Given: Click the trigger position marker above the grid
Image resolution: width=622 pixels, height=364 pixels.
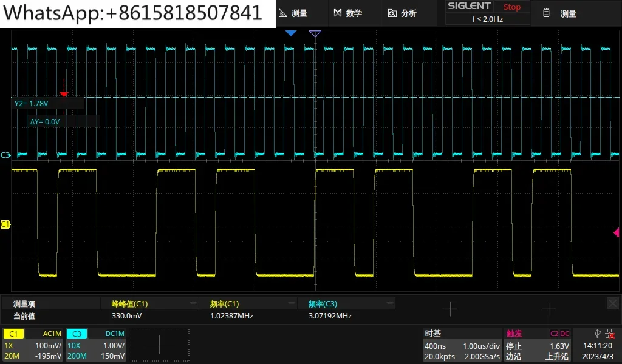Looking at the screenshot, I should pyautogui.click(x=315, y=33).
